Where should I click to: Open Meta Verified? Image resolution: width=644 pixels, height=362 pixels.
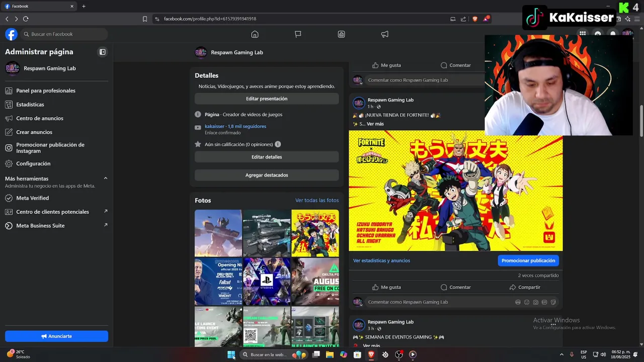pos(33,198)
